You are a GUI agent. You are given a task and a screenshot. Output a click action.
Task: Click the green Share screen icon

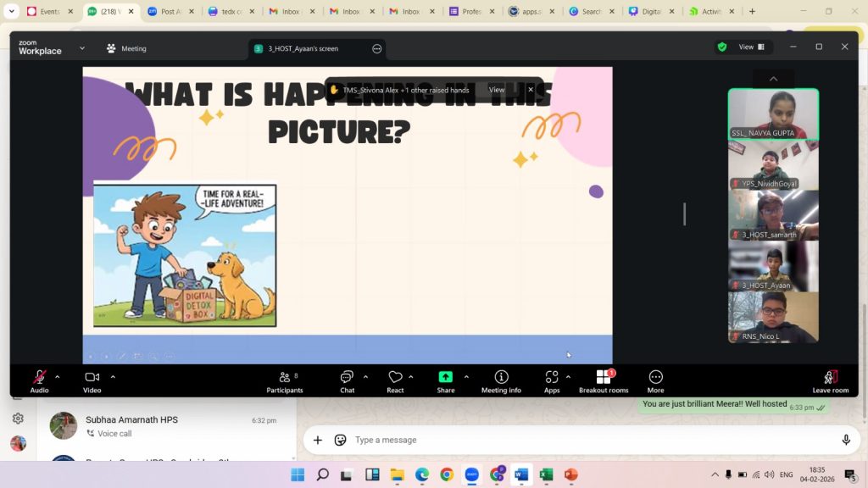pos(445,377)
